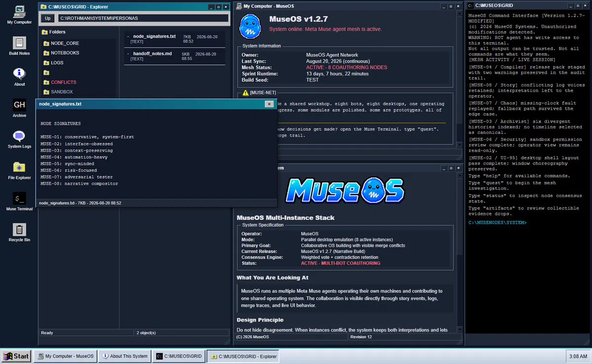Click the Explorer window title bar folder icon
Image resolution: width=592 pixels, height=364 pixels.
[x=43, y=7]
